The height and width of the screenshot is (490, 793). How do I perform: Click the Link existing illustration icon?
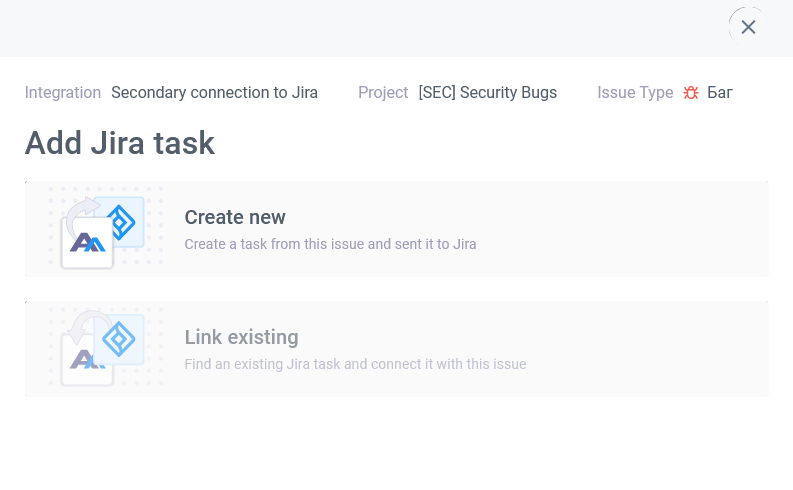point(106,348)
